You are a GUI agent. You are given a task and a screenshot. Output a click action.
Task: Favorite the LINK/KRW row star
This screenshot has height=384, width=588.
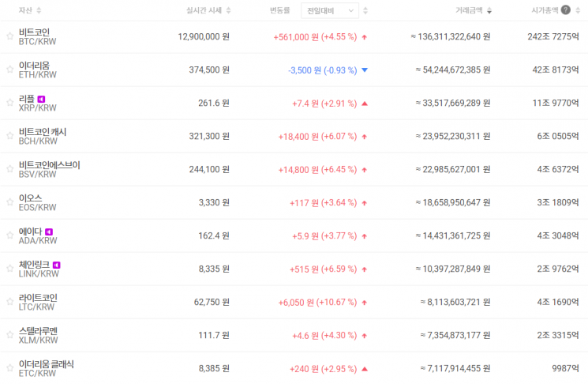pos(9,269)
